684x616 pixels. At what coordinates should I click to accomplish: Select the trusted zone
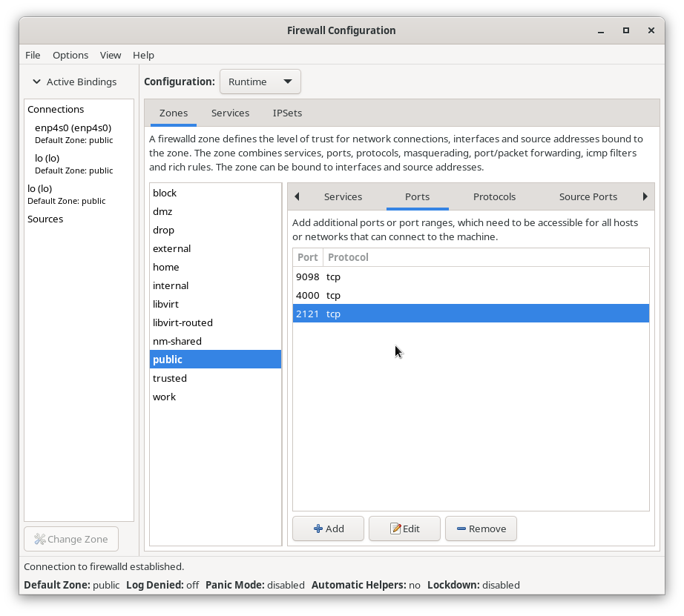(215, 378)
